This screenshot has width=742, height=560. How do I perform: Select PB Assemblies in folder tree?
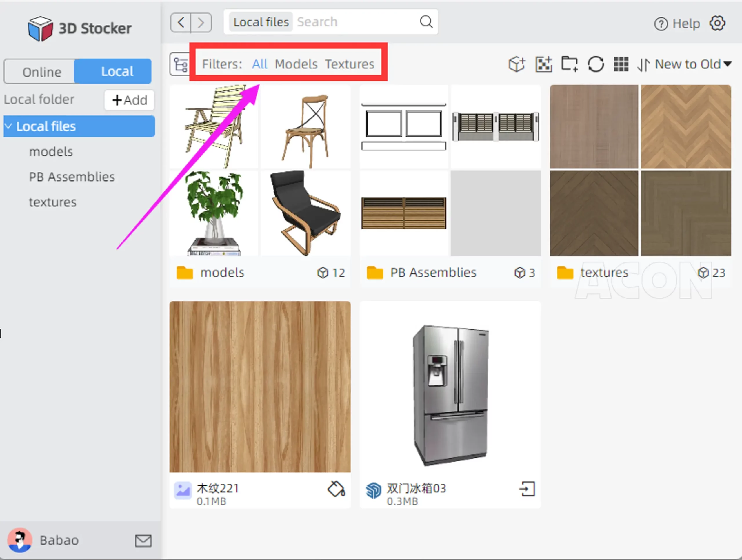pos(72,177)
